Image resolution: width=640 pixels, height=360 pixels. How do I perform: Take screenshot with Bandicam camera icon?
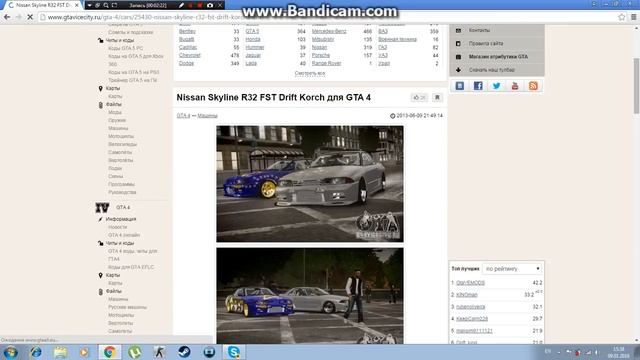tap(210, 5)
